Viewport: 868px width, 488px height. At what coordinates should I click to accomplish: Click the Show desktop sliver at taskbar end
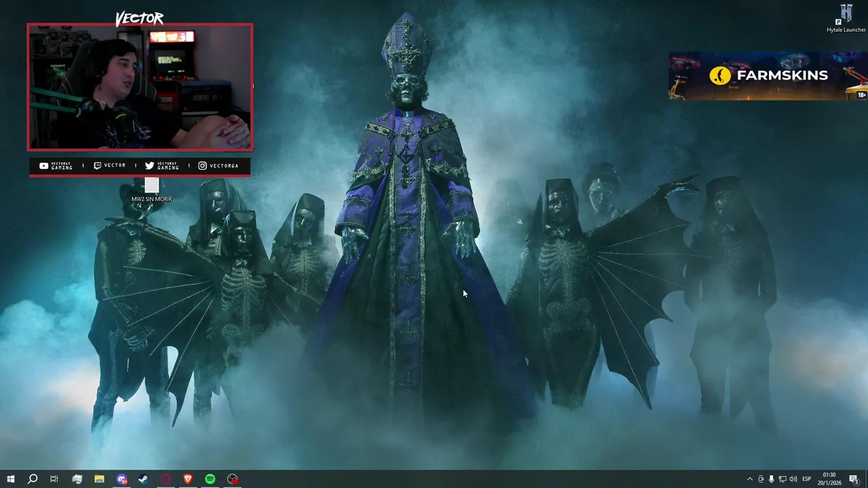[x=867, y=479]
